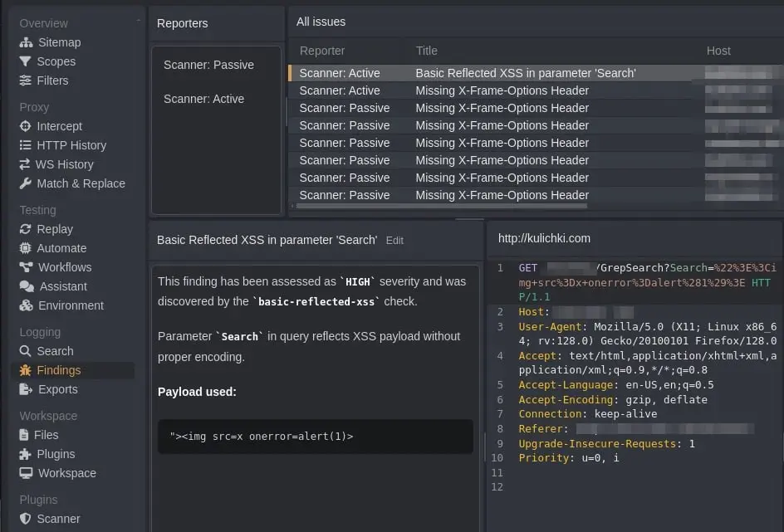
Task: Click the http://kulichki.com URL header
Action: 544,239
